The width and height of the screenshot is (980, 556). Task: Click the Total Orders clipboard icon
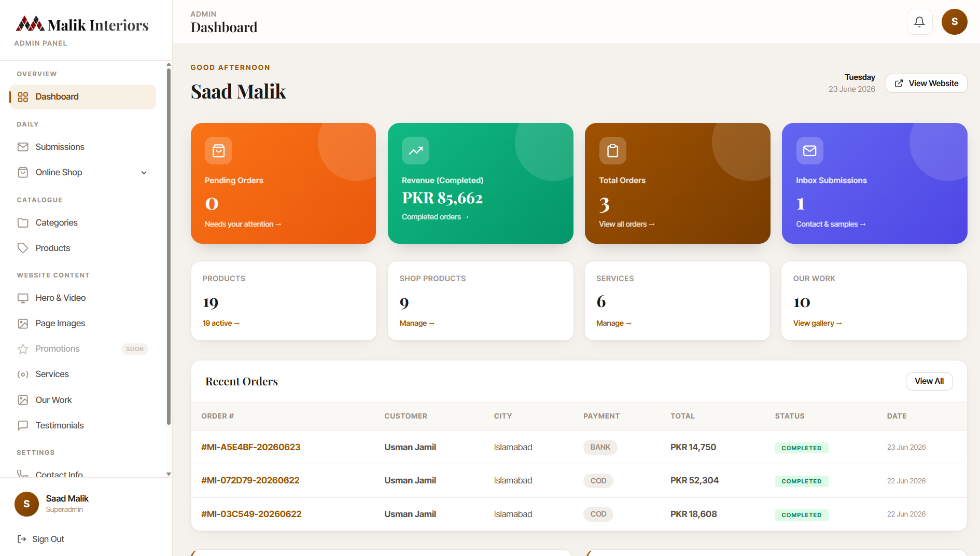click(612, 150)
